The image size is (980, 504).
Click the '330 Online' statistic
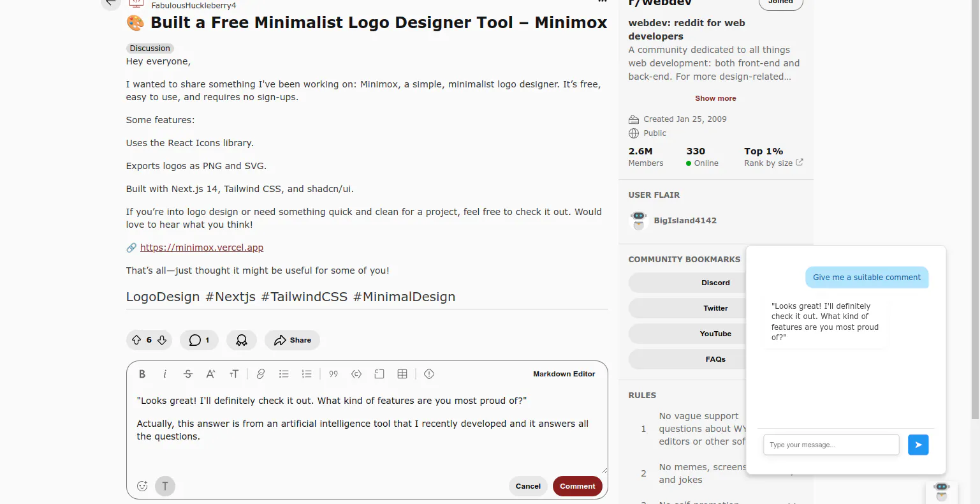702,157
